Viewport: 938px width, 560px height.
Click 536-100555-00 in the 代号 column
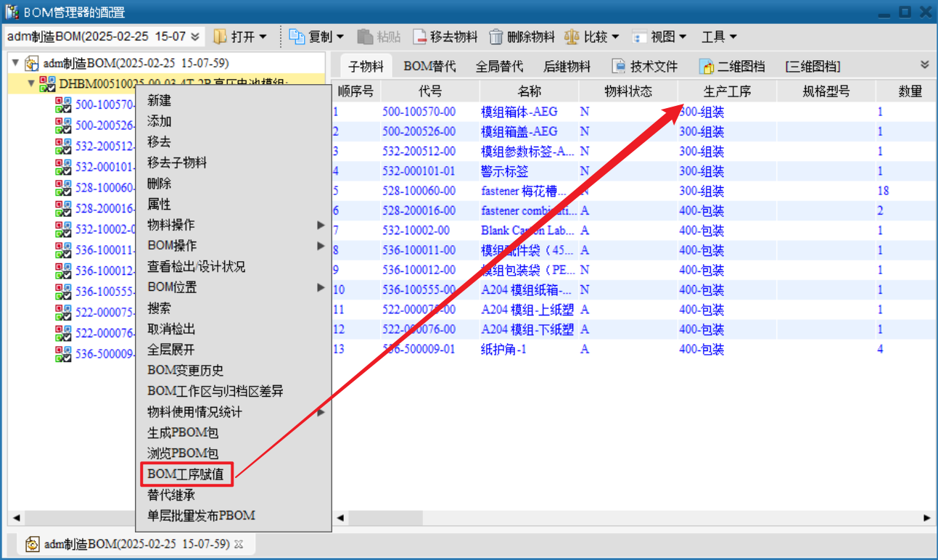tap(419, 289)
